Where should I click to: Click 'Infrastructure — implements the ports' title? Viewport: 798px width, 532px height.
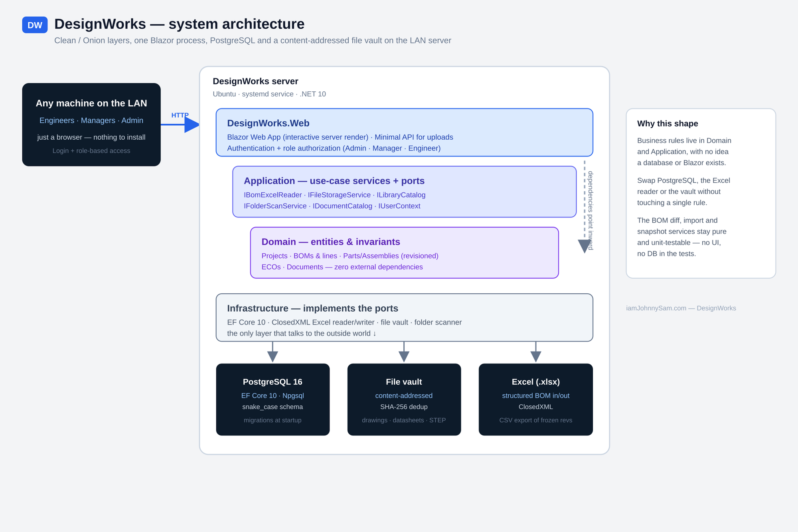312,308
